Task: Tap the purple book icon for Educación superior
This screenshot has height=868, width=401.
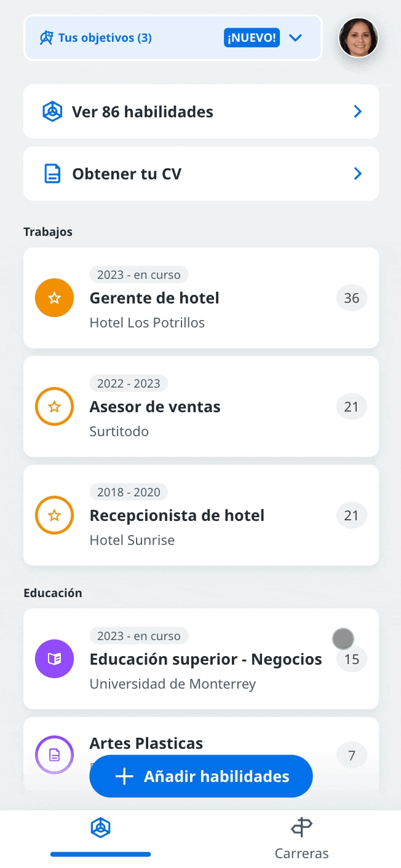Action: point(55,659)
